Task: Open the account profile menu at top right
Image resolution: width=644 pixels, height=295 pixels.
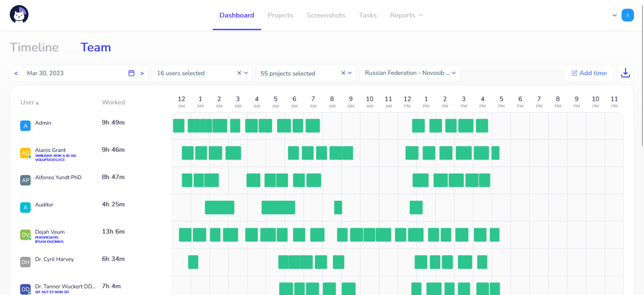Action: [x=627, y=15]
